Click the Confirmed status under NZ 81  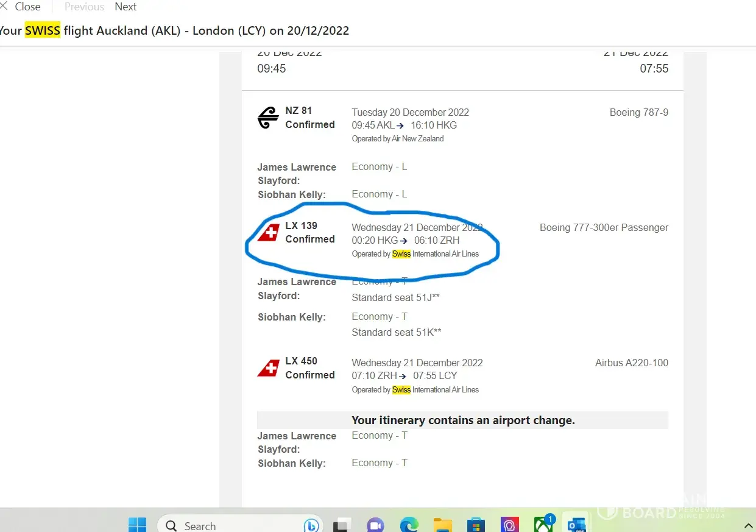[310, 124]
